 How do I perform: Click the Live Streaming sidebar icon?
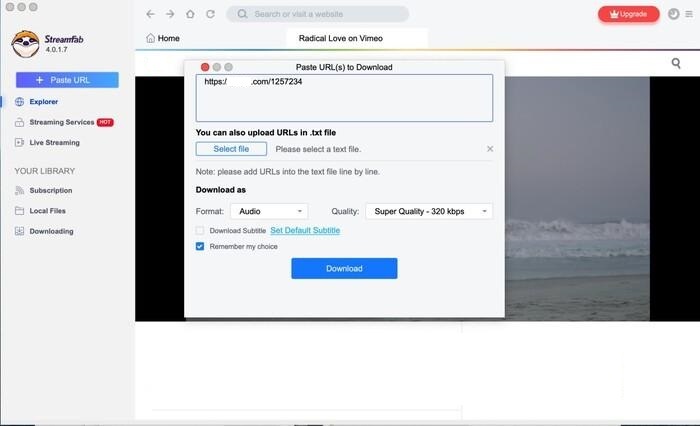[x=19, y=142]
